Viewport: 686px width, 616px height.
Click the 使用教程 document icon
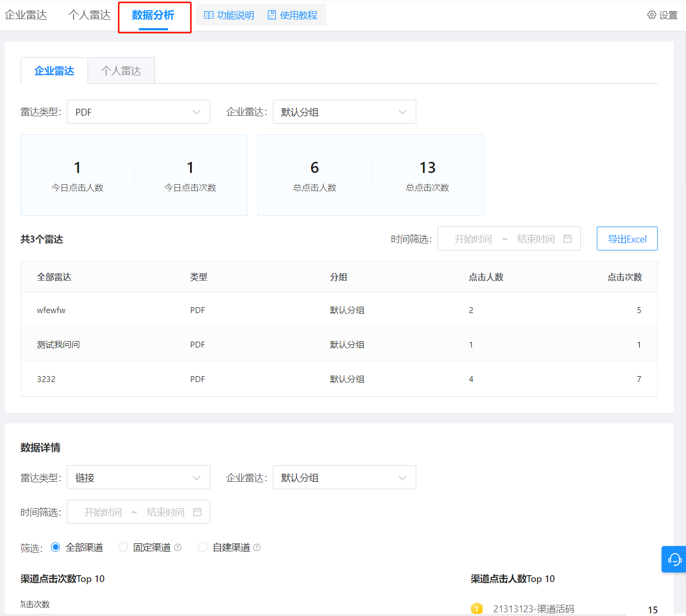click(x=272, y=15)
